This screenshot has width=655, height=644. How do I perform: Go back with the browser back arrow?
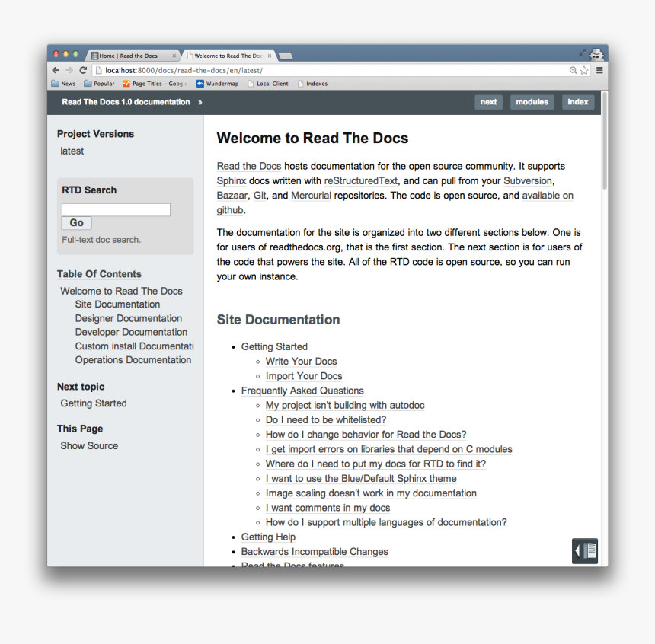click(x=56, y=70)
